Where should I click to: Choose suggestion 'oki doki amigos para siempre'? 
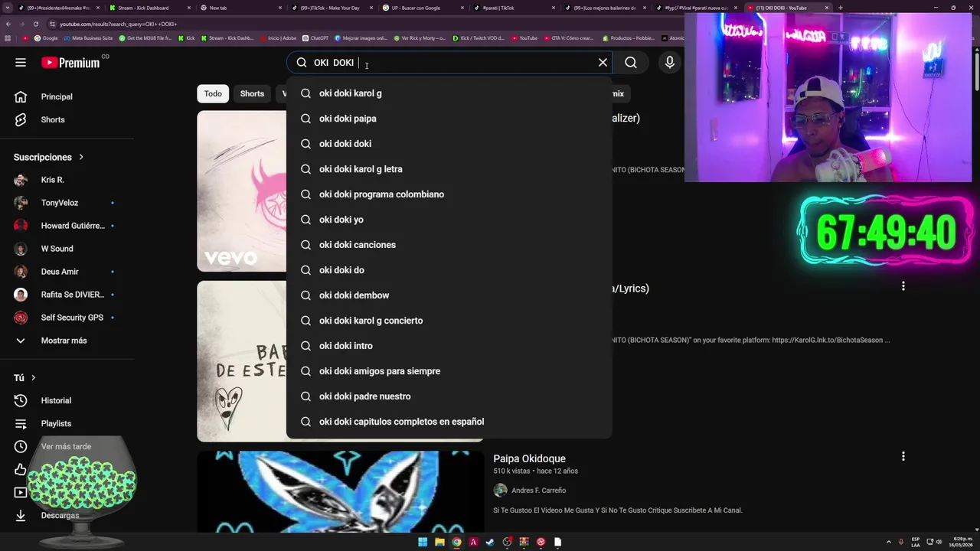449,371
